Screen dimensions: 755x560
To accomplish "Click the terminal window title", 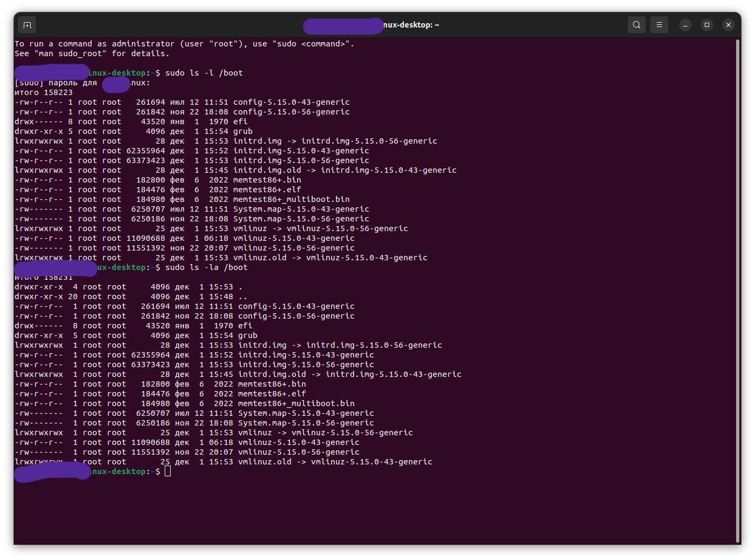I will click(410, 24).
